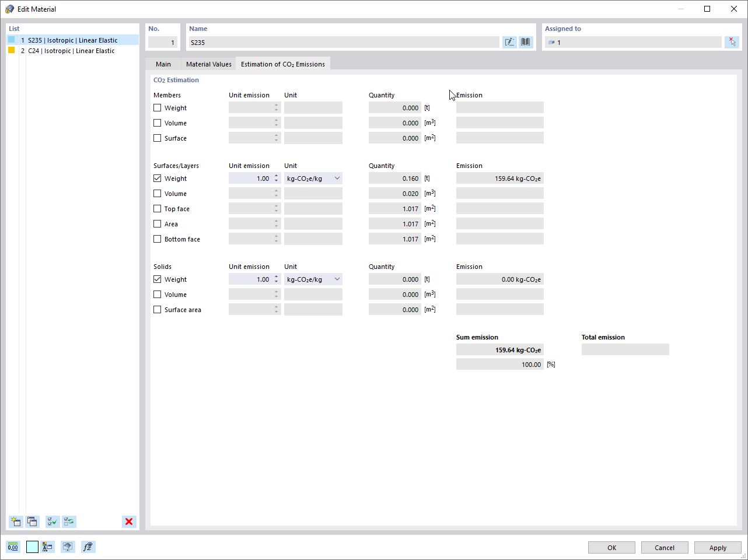Click the Assigned to field
Screen dimensions: 748x560
(x=633, y=42)
